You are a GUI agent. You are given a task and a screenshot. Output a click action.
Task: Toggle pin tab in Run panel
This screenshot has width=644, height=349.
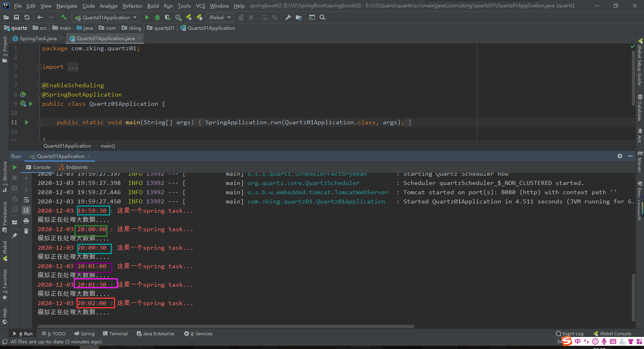14,236
